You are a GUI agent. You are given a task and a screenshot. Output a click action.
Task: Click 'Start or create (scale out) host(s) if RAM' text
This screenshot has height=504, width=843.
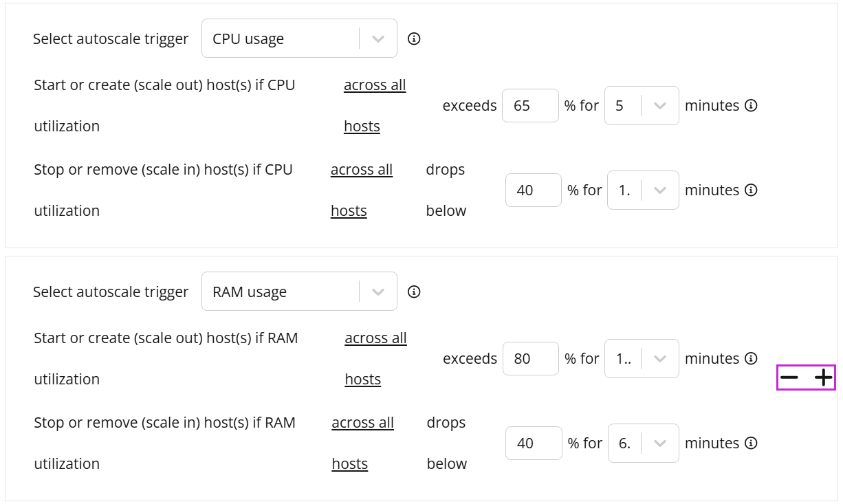tap(166, 338)
